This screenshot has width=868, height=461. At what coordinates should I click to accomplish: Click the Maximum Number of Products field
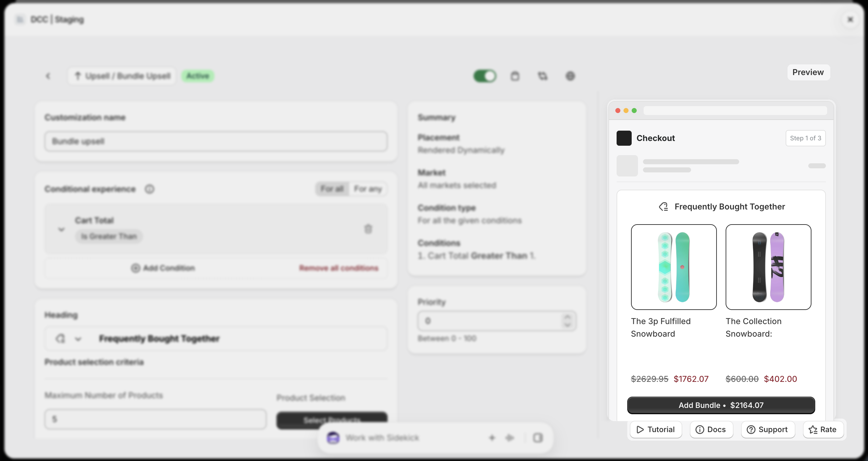pos(155,419)
